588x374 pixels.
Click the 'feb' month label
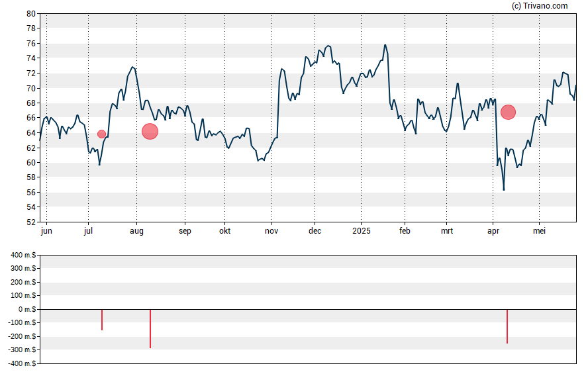405,231
